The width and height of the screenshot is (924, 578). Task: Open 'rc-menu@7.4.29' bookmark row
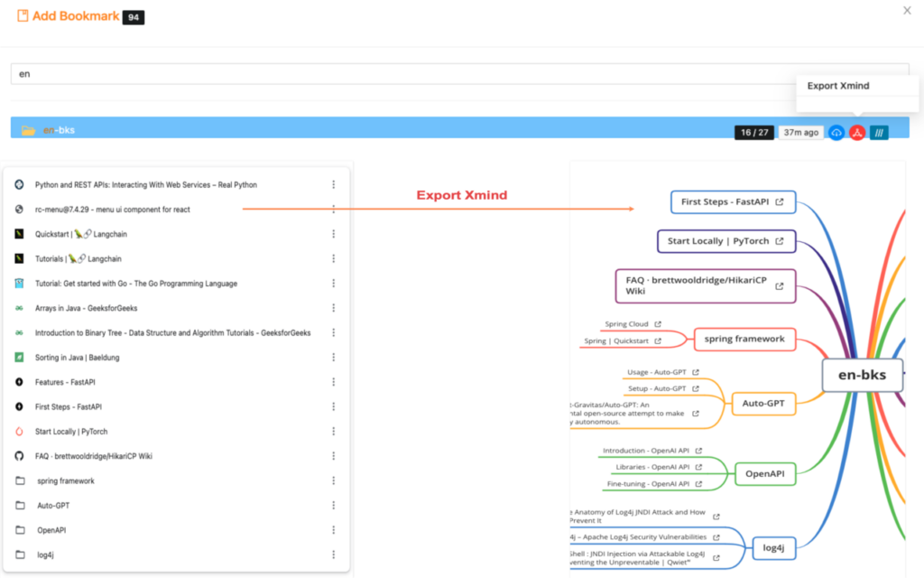coord(176,210)
